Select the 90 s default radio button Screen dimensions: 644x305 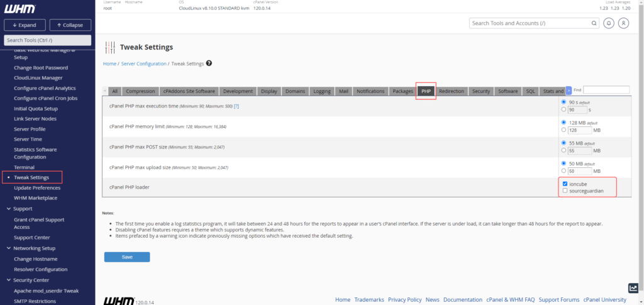coord(564,102)
